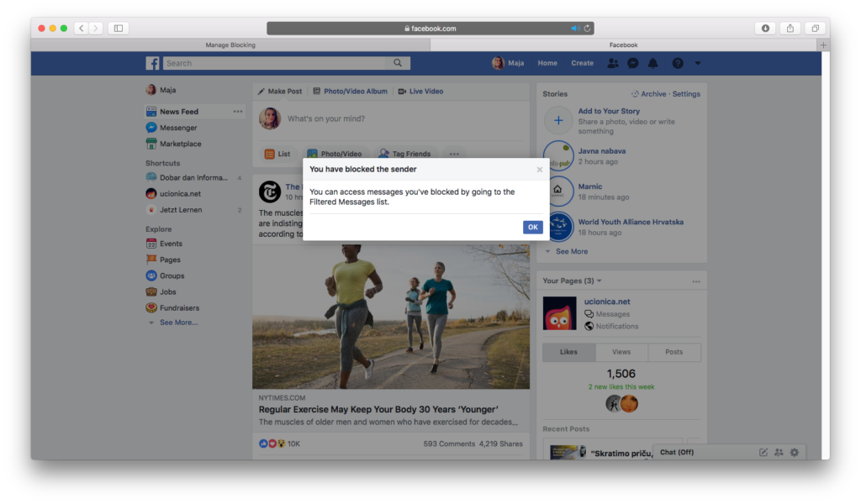Open the account dropdown arrow in top bar

[697, 63]
